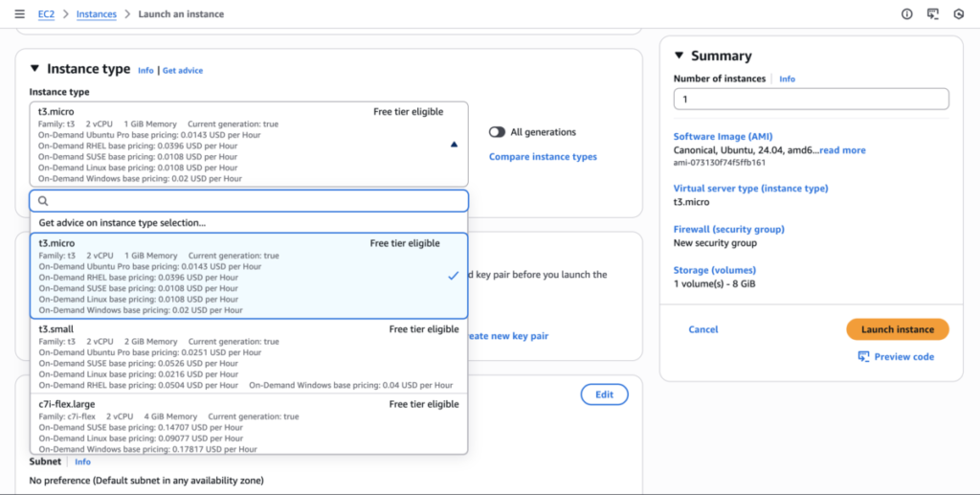Screen dimensions: 980x495
Task: Go to Instances breadcrumb link
Action: [97, 14]
